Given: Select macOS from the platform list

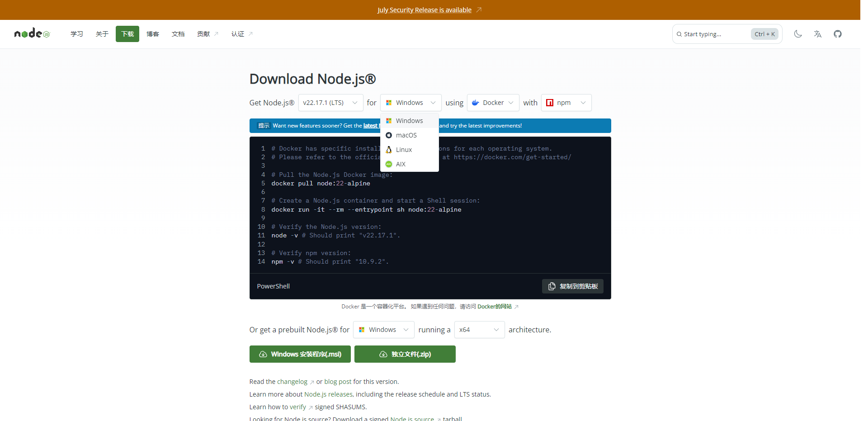Looking at the screenshot, I should [x=406, y=135].
